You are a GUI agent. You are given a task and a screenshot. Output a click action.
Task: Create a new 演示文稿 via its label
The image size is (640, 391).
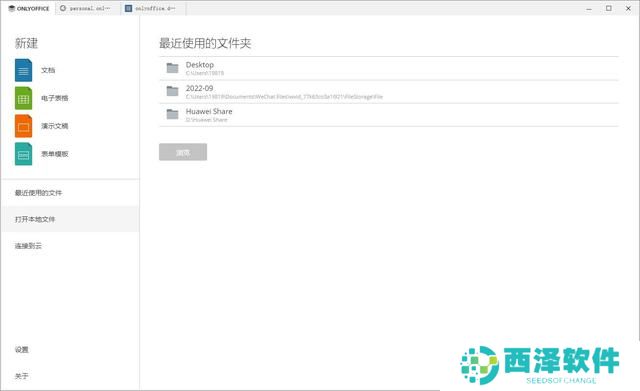[55, 126]
